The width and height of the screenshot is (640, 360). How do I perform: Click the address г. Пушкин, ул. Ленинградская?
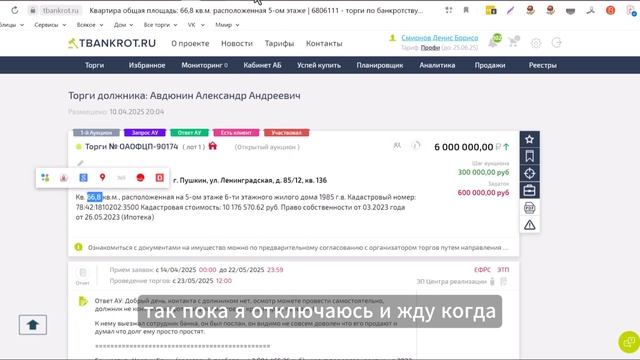pyautogui.click(x=250, y=180)
